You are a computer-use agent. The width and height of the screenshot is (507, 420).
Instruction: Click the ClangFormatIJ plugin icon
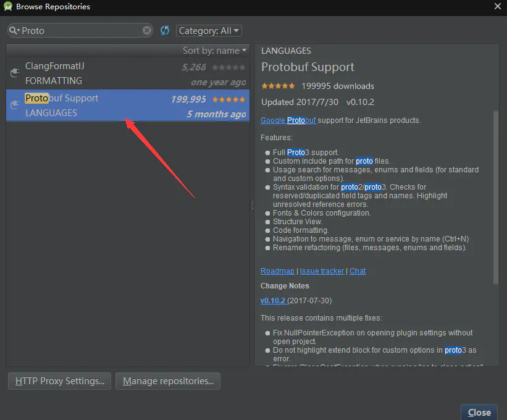15,73
